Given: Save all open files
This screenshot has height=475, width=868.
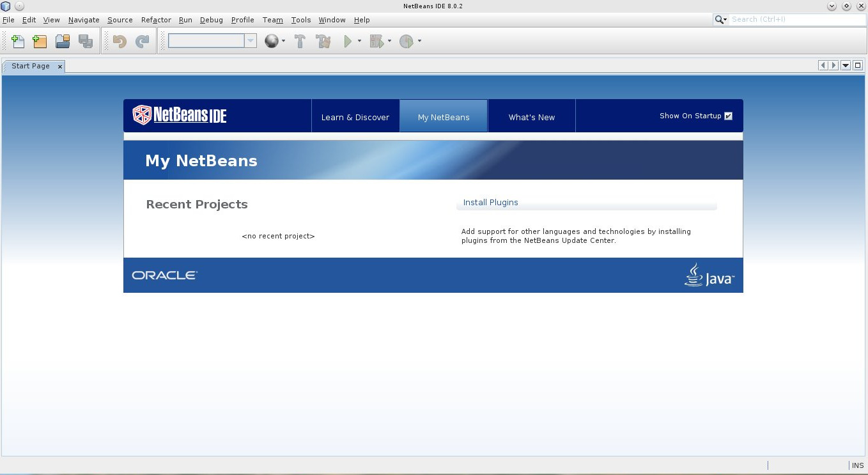Looking at the screenshot, I should pos(84,41).
